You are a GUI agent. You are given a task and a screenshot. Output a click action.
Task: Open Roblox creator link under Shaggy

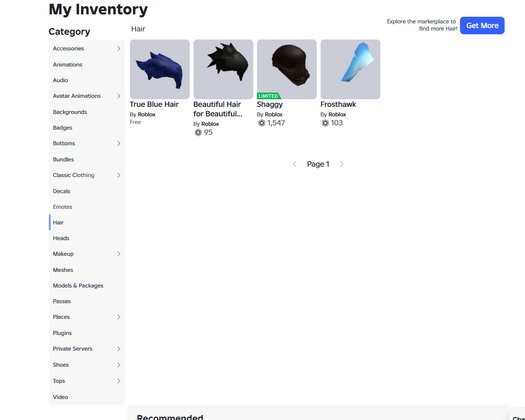point(274,115)
